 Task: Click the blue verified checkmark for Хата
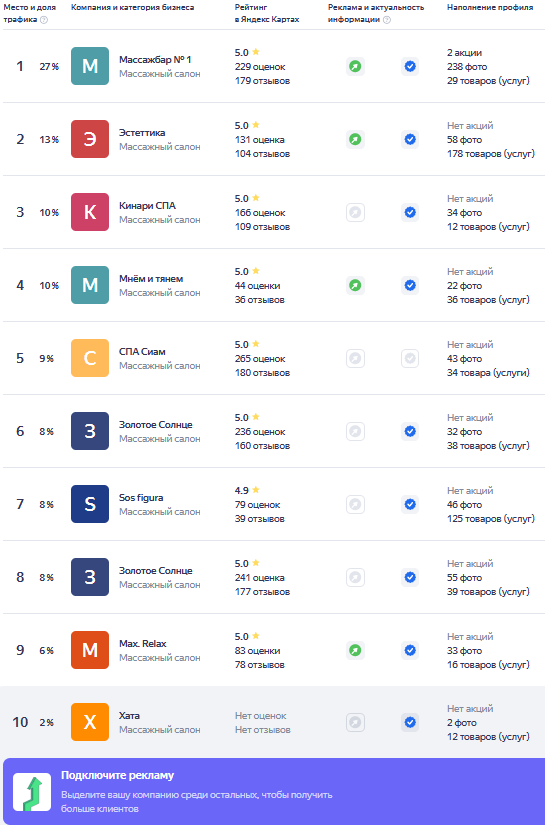point(410,722)
